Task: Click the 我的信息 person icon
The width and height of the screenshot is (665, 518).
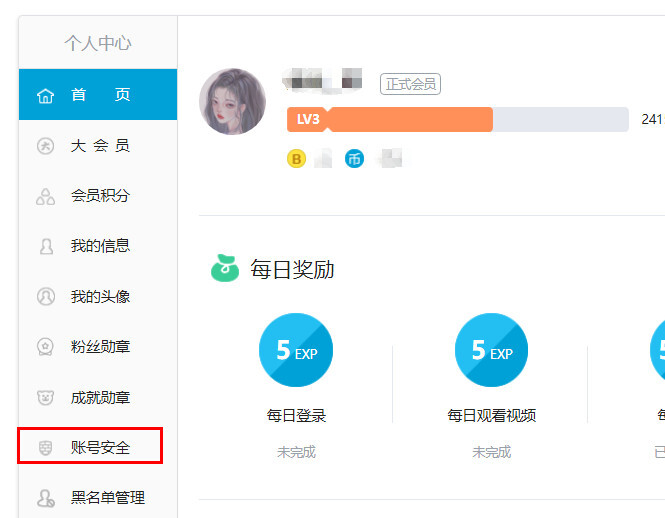Action: coord(45,246)
